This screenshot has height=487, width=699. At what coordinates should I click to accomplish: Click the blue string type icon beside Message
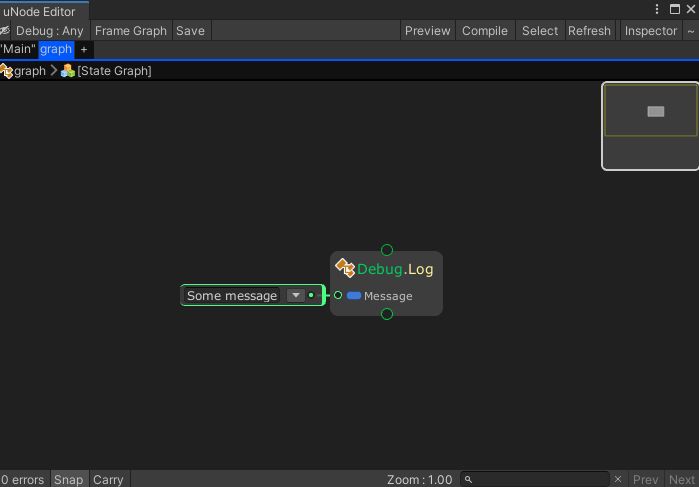point(354,295)
